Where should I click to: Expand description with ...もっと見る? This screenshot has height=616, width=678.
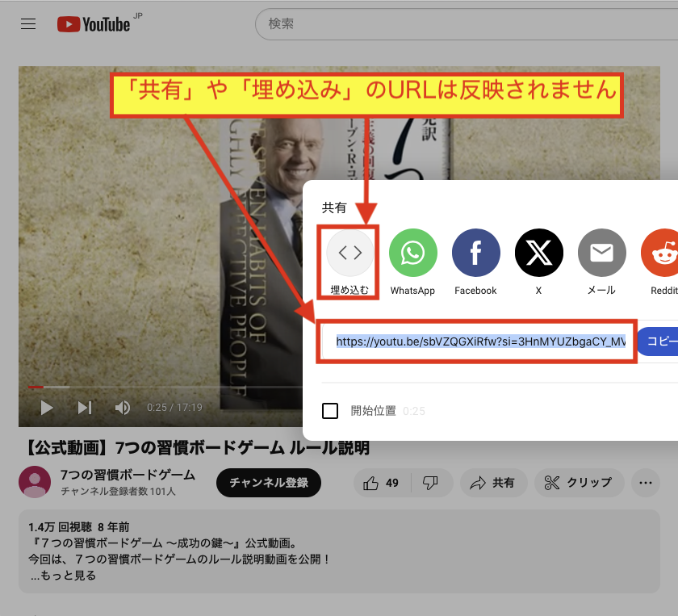click(63, 576)
